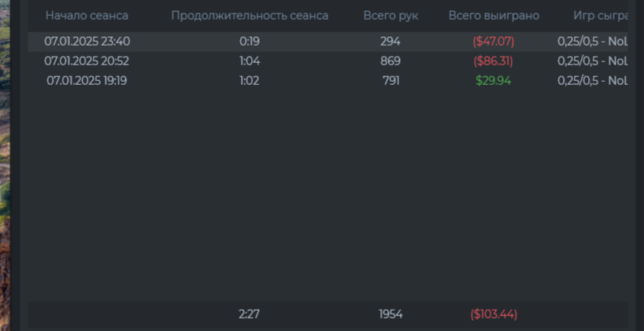Click the Всего выиграно column header

494,16
